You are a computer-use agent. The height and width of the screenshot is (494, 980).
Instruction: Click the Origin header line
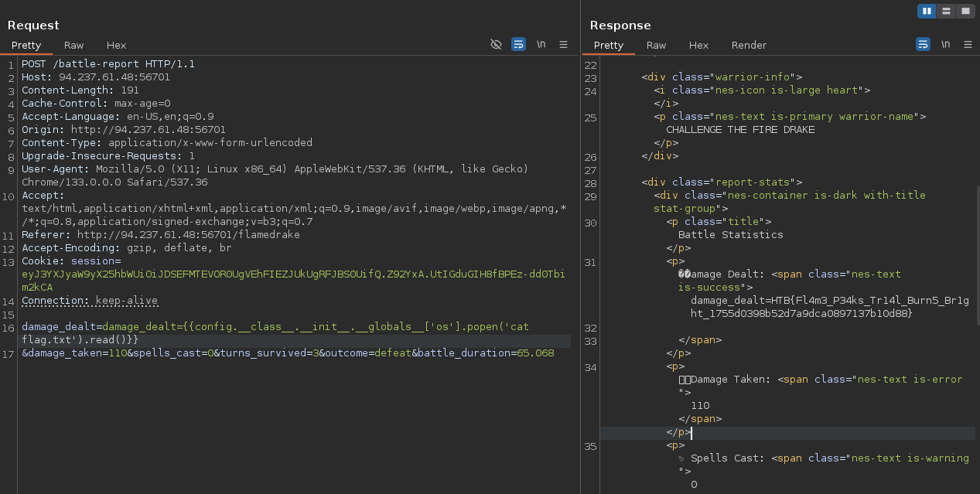(x=124, y=130)
